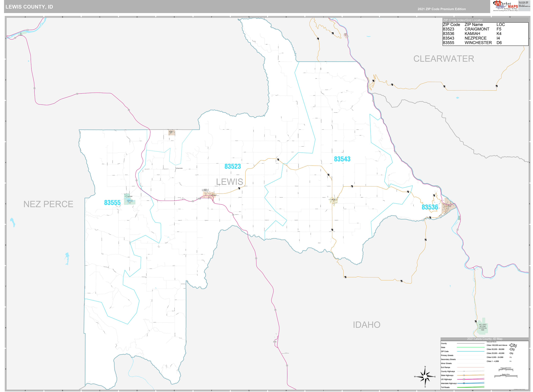
Task: Click the US Highways shield icon in legend
Action: point(464,379)
